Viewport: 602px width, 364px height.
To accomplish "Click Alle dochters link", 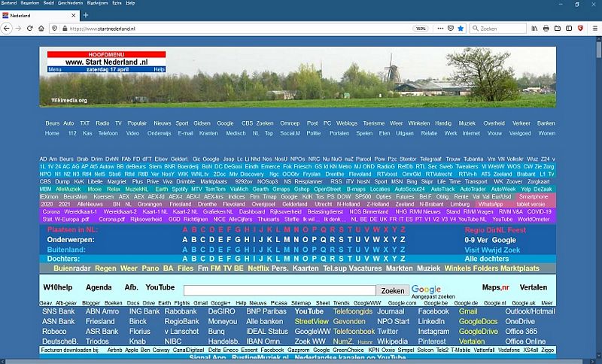I will point(486,259).
